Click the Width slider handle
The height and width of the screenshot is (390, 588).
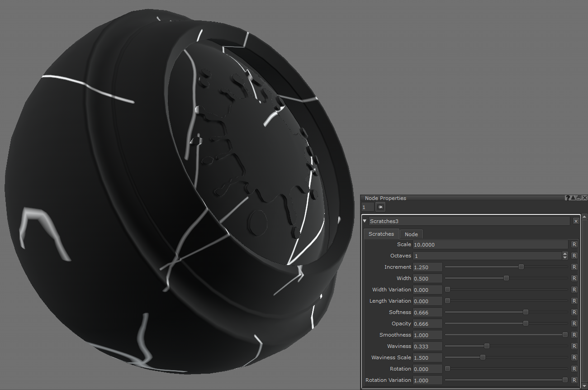coord(506,278)
